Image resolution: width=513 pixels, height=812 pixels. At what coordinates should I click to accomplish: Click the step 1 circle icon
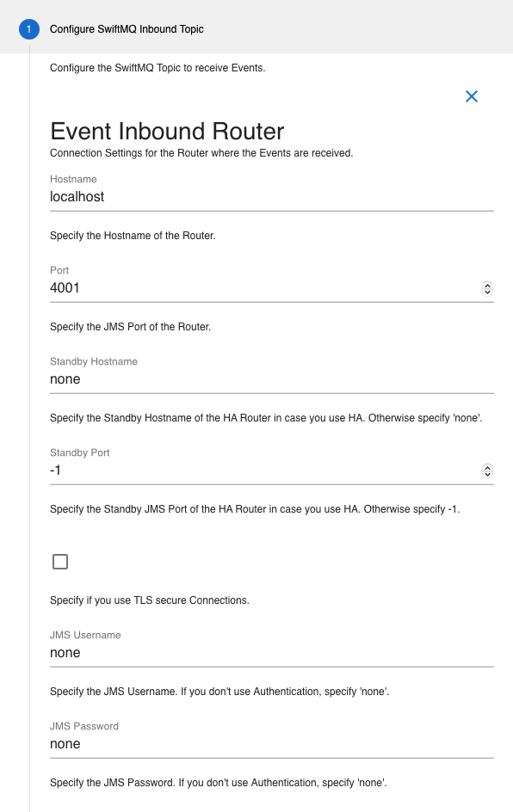coord(29,29)
